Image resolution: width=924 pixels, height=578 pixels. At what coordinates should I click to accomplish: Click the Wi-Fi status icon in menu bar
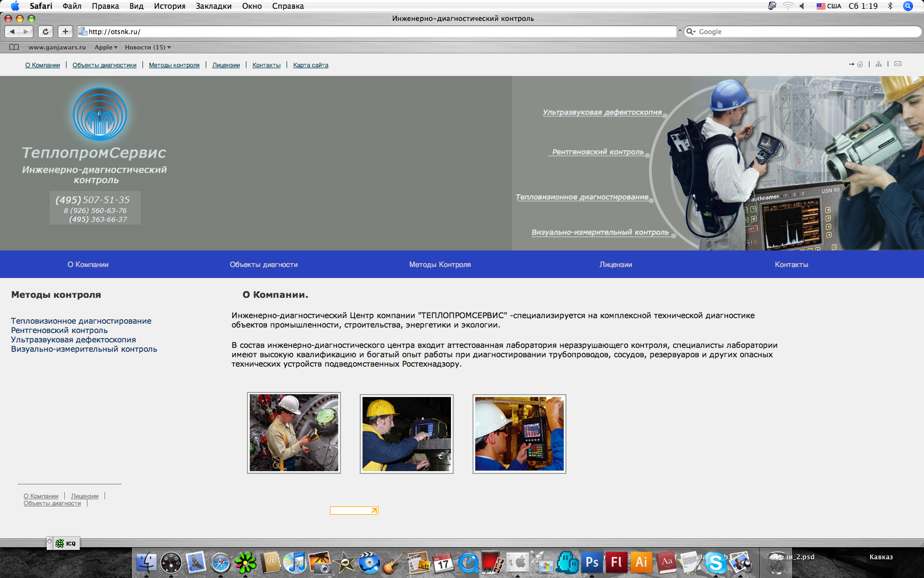(788, 6)
